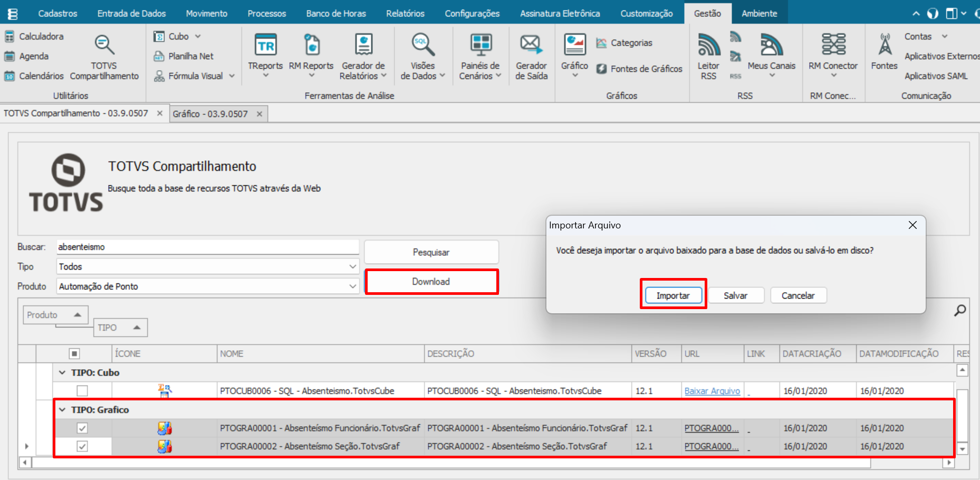
Task: Open the Banco de Horas menu
Action: click(336, 14)
